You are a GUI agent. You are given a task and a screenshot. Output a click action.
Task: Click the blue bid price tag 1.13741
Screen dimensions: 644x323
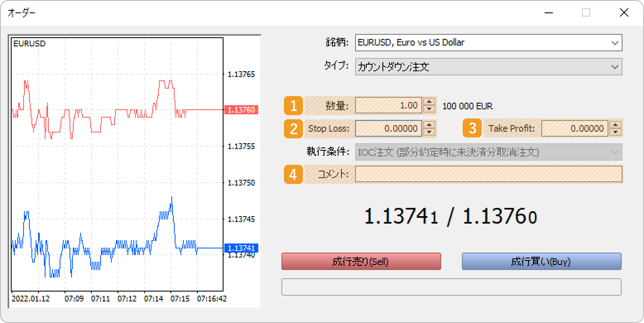pyautogui.click(x=241, y=248)
